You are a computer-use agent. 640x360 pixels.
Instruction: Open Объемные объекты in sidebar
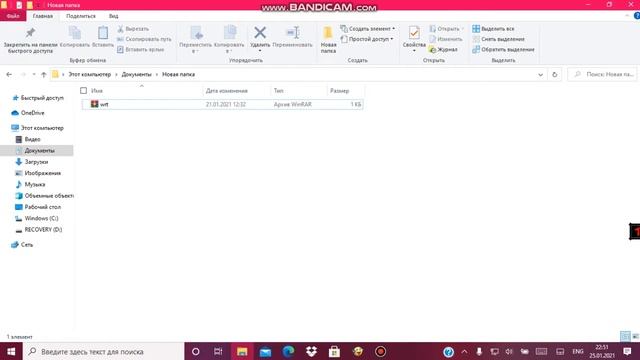point(44,196)
